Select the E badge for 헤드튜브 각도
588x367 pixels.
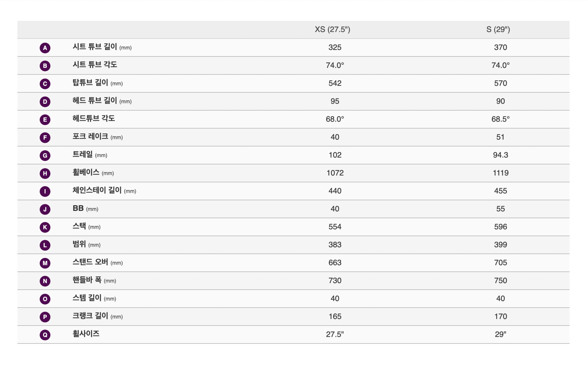(45, 120)
